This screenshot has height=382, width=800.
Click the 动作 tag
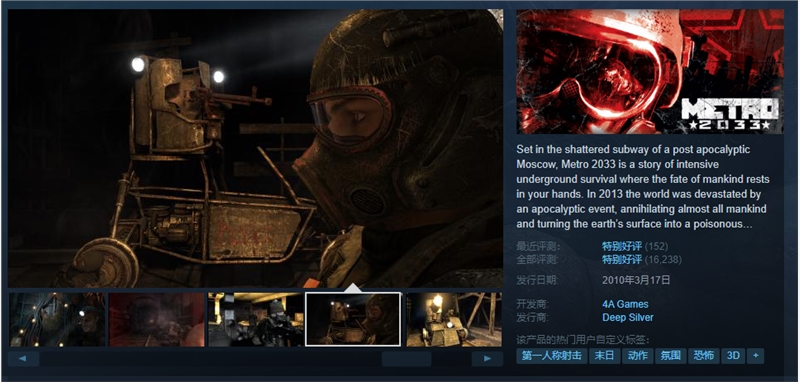pos(638,355)
